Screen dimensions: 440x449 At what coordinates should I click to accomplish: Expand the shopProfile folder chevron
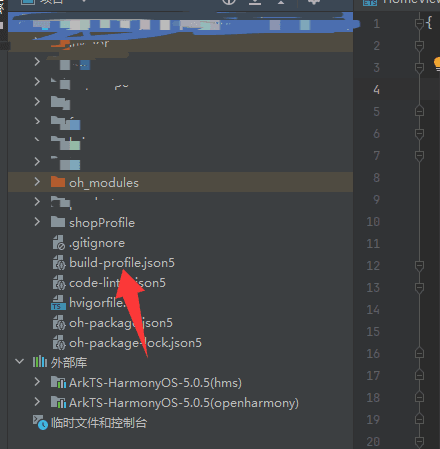pos(37,222)
